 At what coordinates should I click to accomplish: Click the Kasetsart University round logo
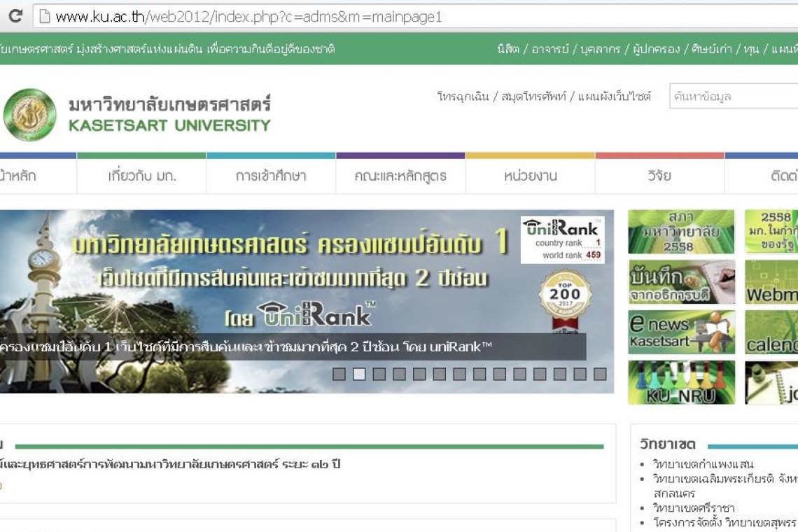click(x=29, y=115)
